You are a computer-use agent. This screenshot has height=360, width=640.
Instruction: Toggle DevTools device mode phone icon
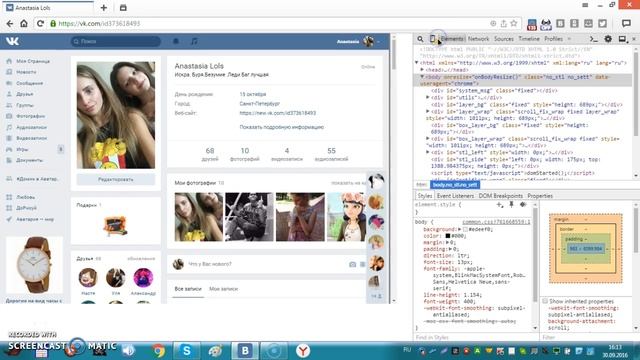432,39
